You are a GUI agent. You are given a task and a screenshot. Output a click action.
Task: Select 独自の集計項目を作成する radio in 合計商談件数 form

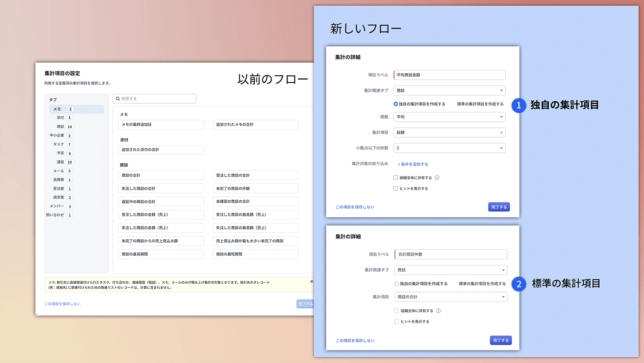[x=397, y=284]
